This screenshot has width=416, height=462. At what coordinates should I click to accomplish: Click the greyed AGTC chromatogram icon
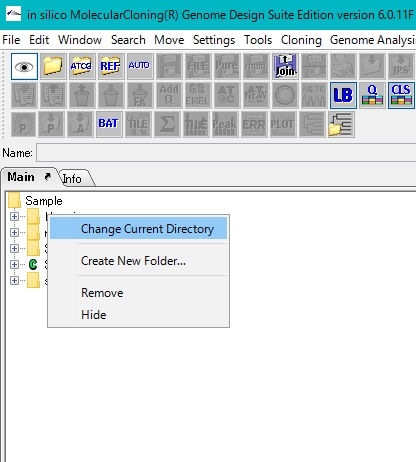click(314, 95)
